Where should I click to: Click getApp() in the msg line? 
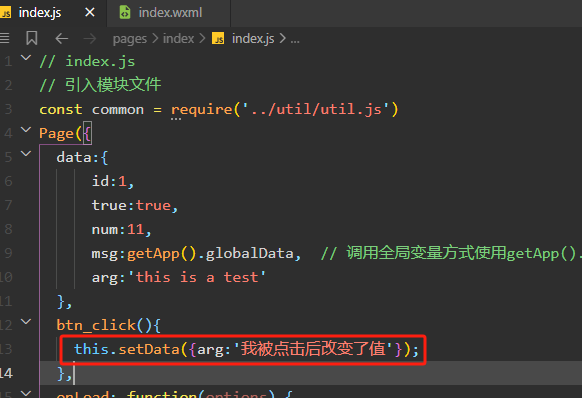tap(161, 253)
